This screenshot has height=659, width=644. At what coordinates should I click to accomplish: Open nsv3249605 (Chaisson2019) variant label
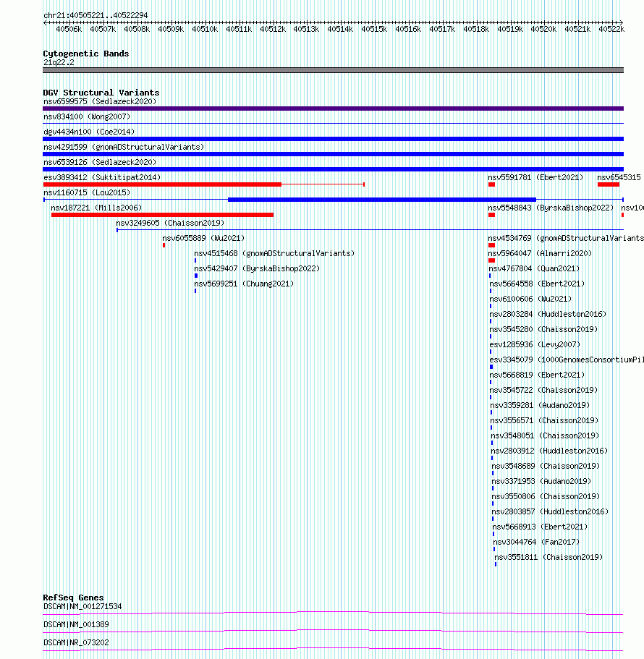click(x=170, y=222)
